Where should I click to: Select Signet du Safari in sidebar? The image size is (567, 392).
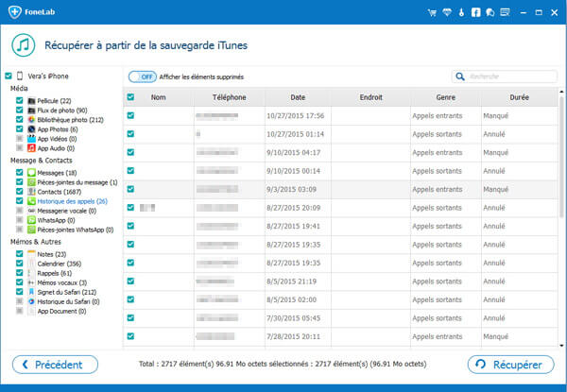[x=67, y=292]
